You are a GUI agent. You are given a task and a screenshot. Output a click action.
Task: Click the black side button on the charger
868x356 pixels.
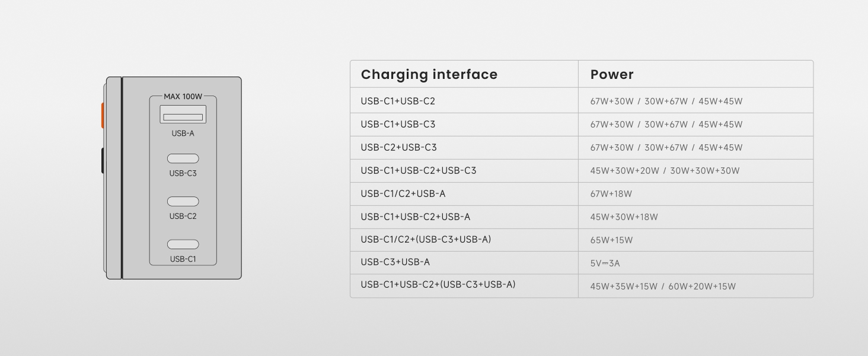pyautogui.click(x=103, y=160)
